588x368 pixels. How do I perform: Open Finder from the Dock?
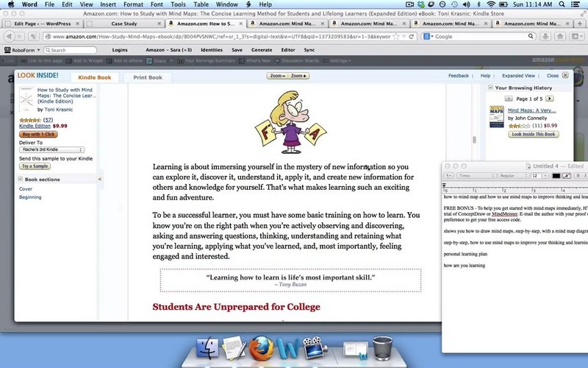207,347
